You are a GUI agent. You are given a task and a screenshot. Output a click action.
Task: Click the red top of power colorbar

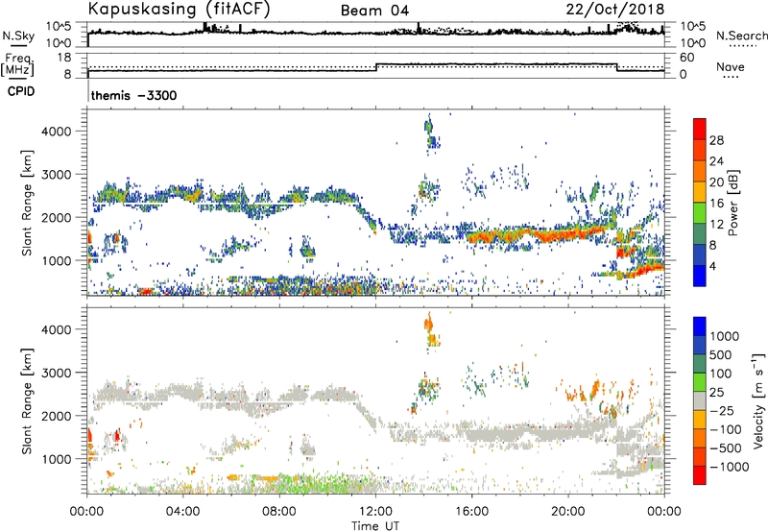(700, 129)
